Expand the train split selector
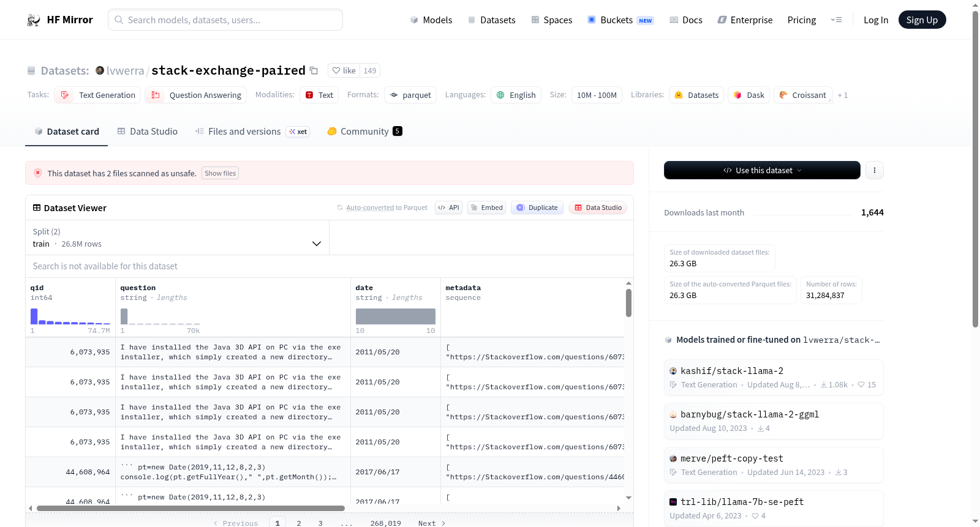The height and width of the screenshot is (527, 980). coord(177,237)
